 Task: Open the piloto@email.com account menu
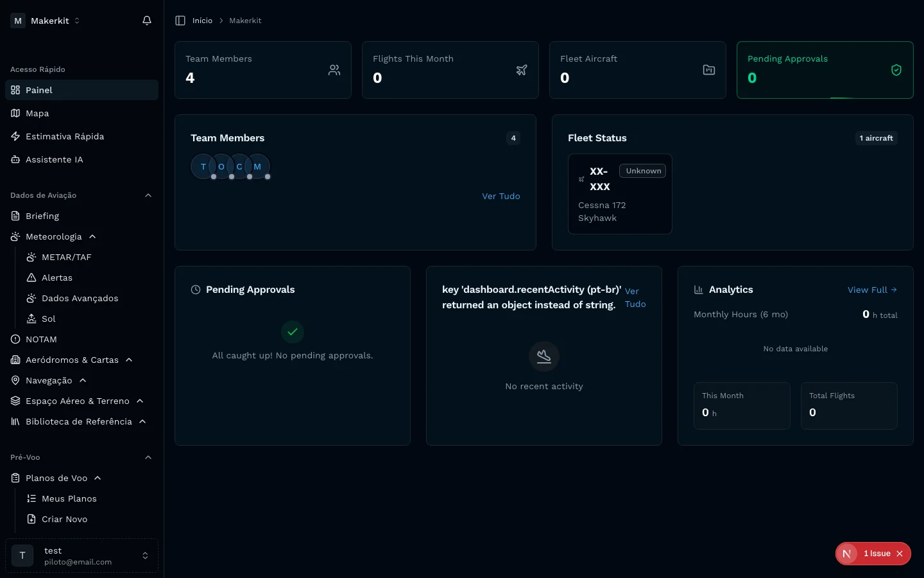click(81, 555)
